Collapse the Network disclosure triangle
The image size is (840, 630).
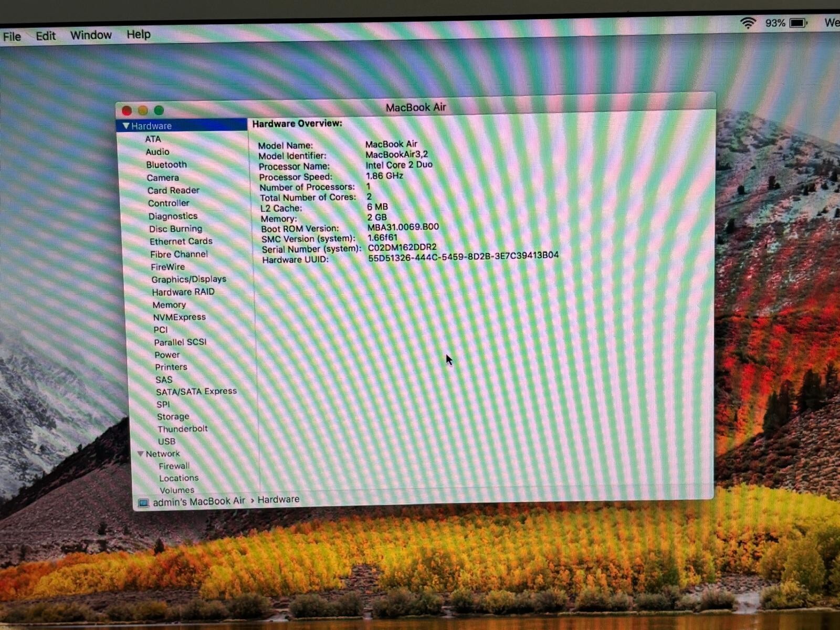tap(140, 454)
